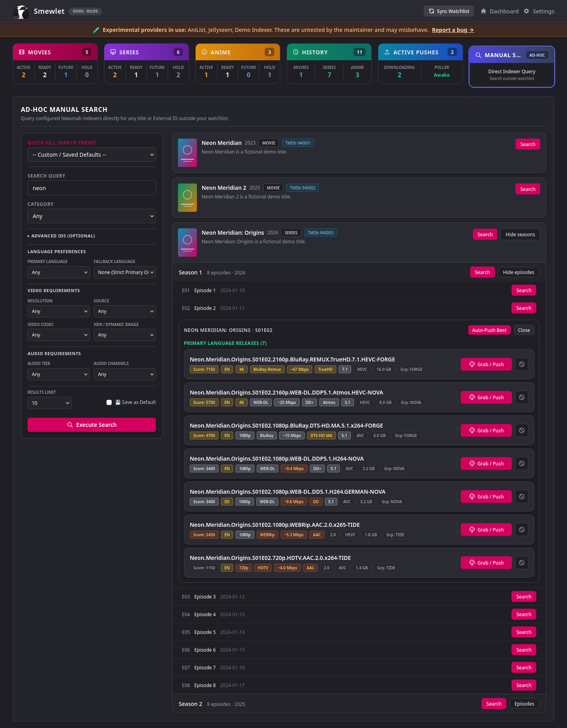Open the History summary card
The height and width of the screenshot is (728, 567).
tap(329, 63)
